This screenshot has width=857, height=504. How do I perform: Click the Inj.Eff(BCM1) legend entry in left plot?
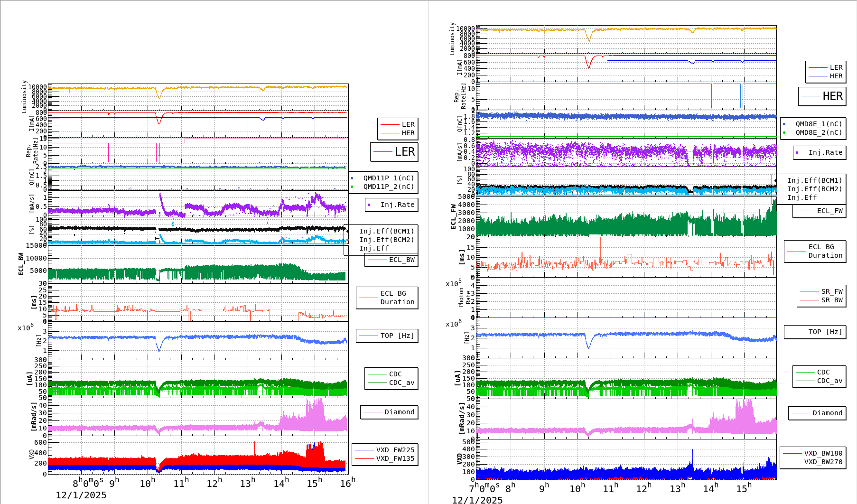coord(386,231)
